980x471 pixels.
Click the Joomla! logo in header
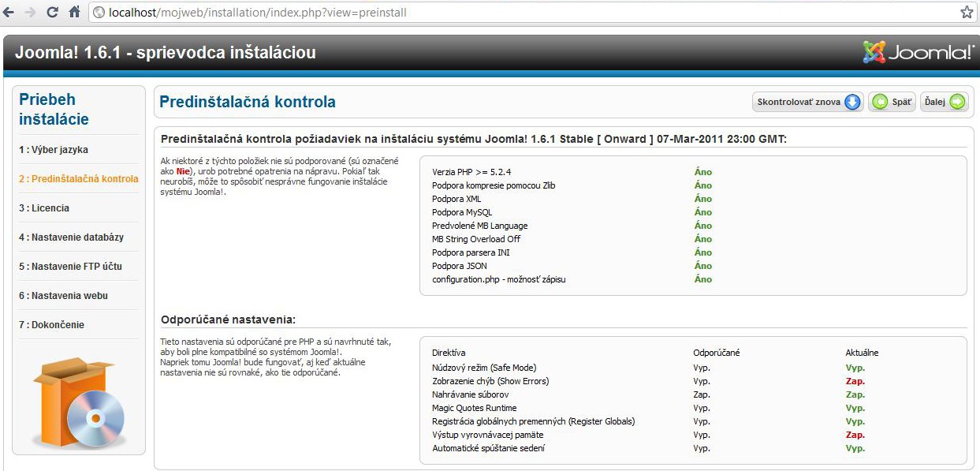[x=919, y=53]
